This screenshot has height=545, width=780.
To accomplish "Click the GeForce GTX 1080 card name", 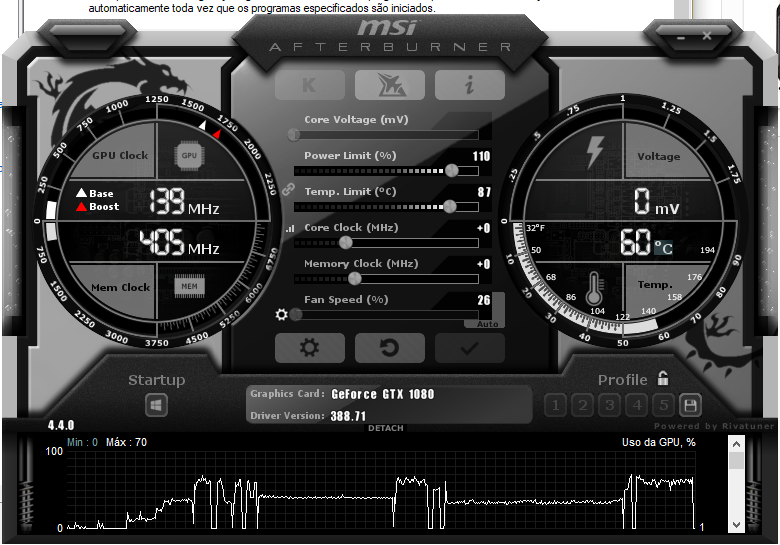I will coord(383,394).
